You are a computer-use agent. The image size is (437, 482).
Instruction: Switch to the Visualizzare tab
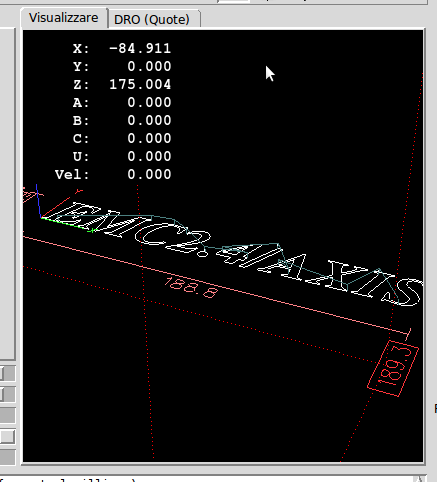pos(64,18)
